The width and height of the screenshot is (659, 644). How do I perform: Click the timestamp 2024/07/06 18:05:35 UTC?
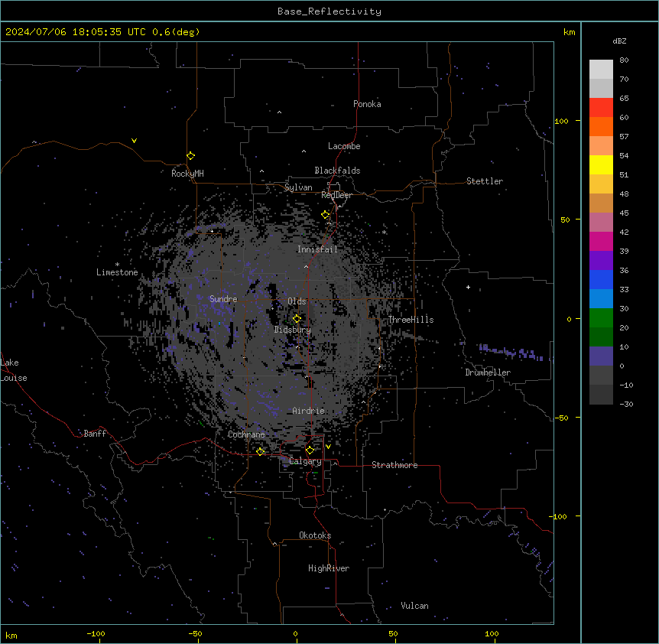click(75, 32)
